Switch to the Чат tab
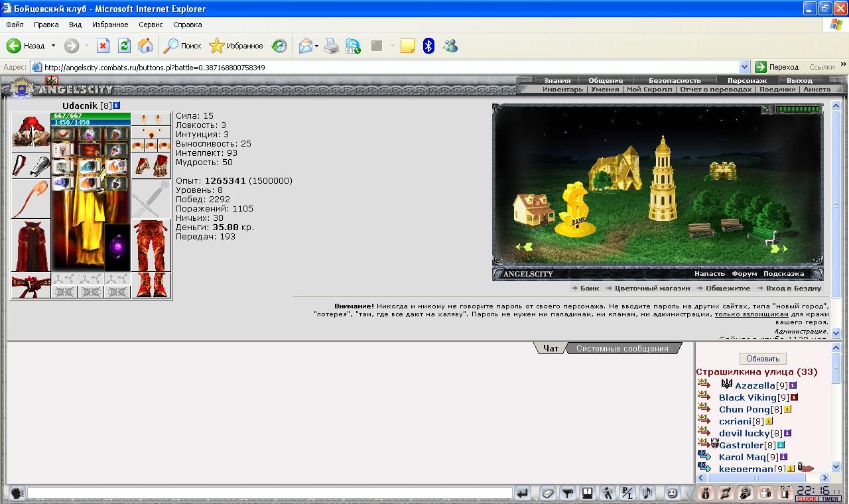 tap(551, 348)
